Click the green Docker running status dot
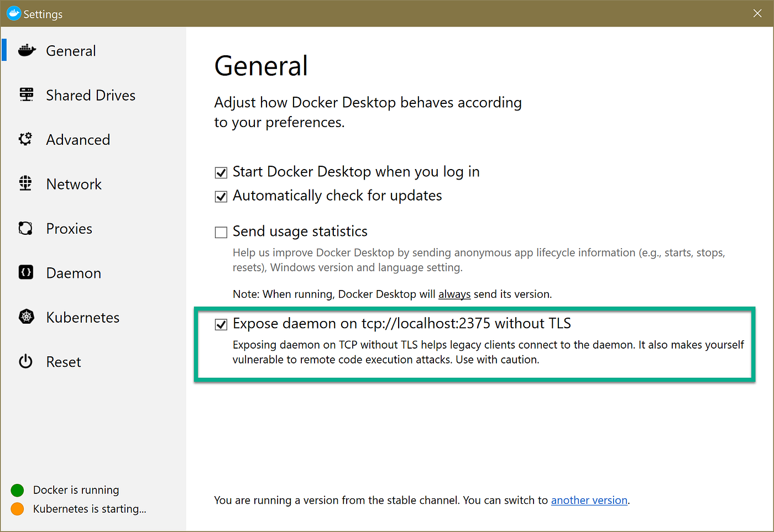The height and width of the screenshot is (532, 774). click(x=17, y=490)
